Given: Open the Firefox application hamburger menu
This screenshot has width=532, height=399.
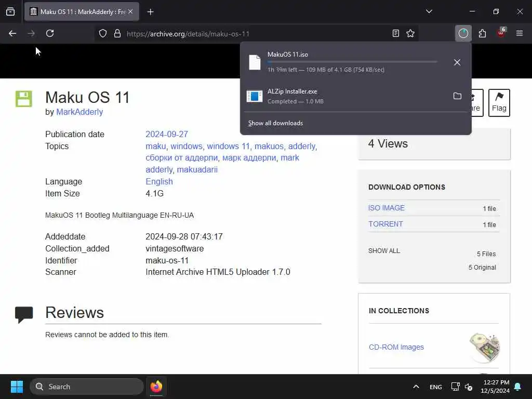Looking at the screenshot, I should click(x=520, y=33).
